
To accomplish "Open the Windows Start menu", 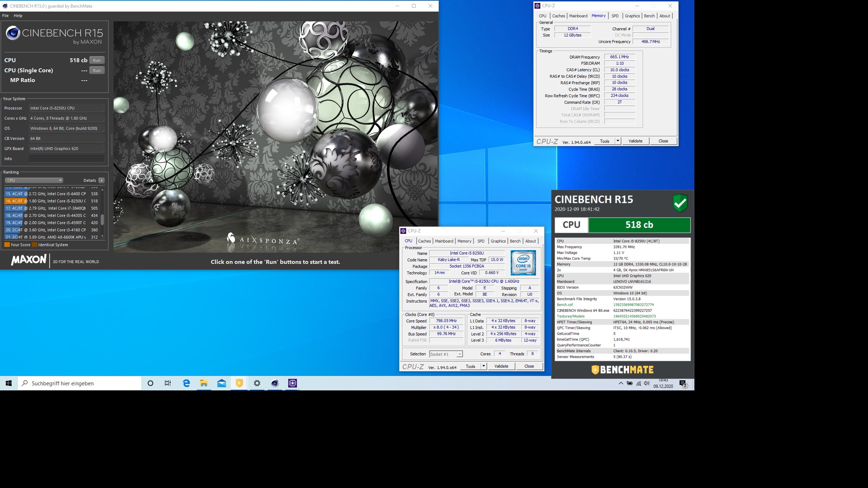I will pos(9,383).
